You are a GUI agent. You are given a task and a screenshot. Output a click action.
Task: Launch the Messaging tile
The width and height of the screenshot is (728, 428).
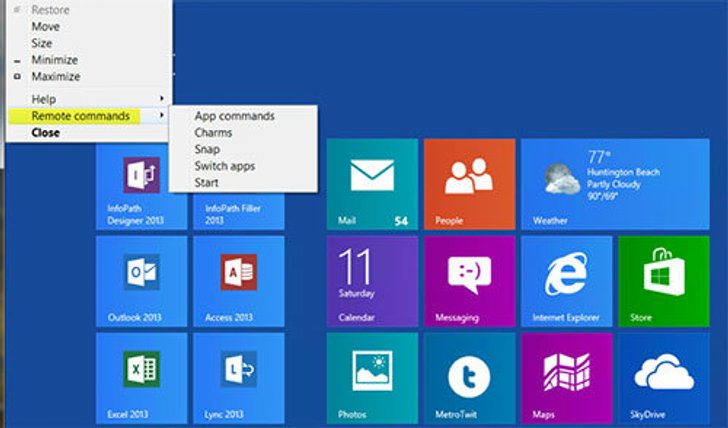click(x=469, y=281)
